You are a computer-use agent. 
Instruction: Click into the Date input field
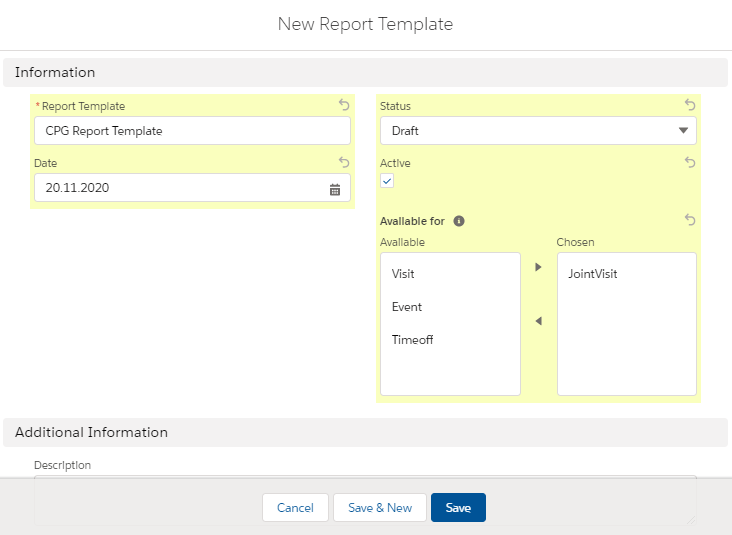tap(192, 188)
